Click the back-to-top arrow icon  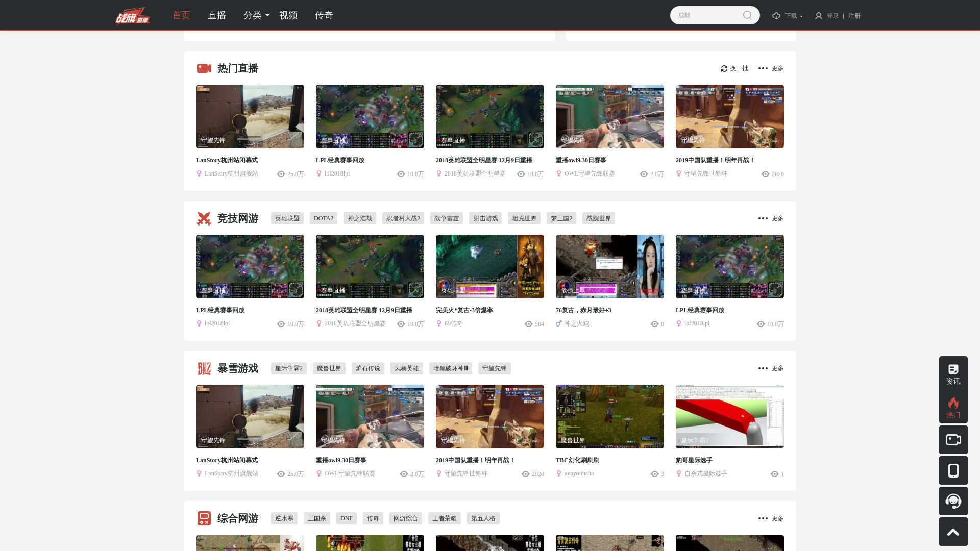point(953,532)
